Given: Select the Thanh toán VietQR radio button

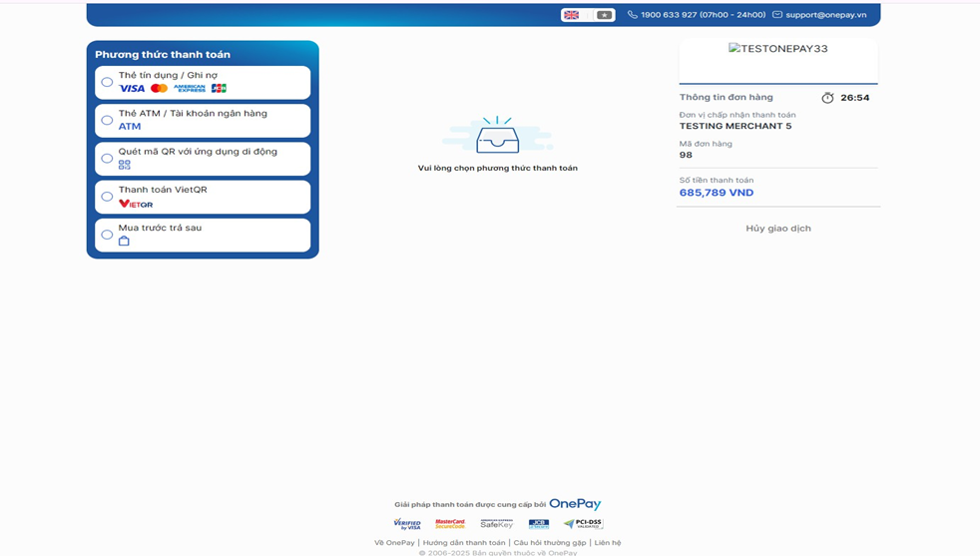Looking at the screenshot, I should pos(107,197).
